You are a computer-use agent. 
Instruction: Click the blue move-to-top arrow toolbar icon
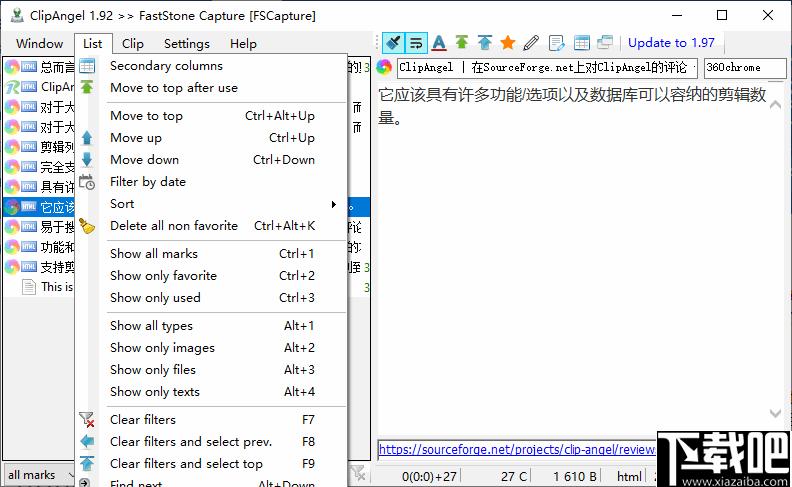(x=484, y=42)
